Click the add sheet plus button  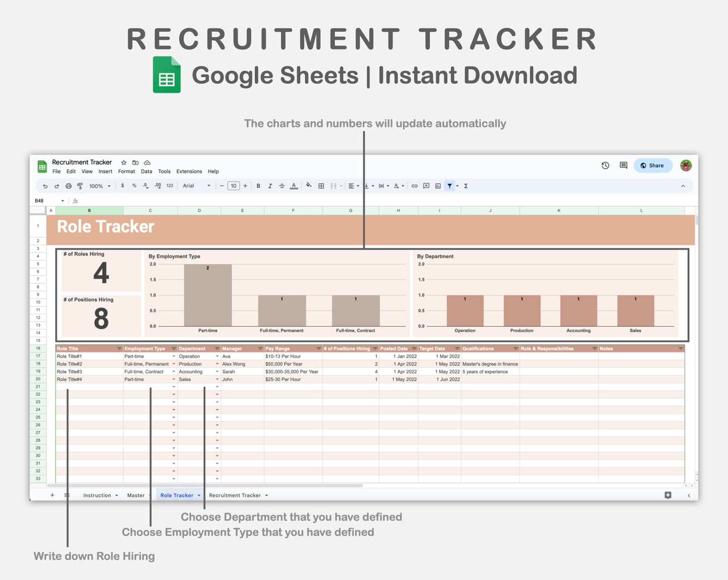coord(52,495)
